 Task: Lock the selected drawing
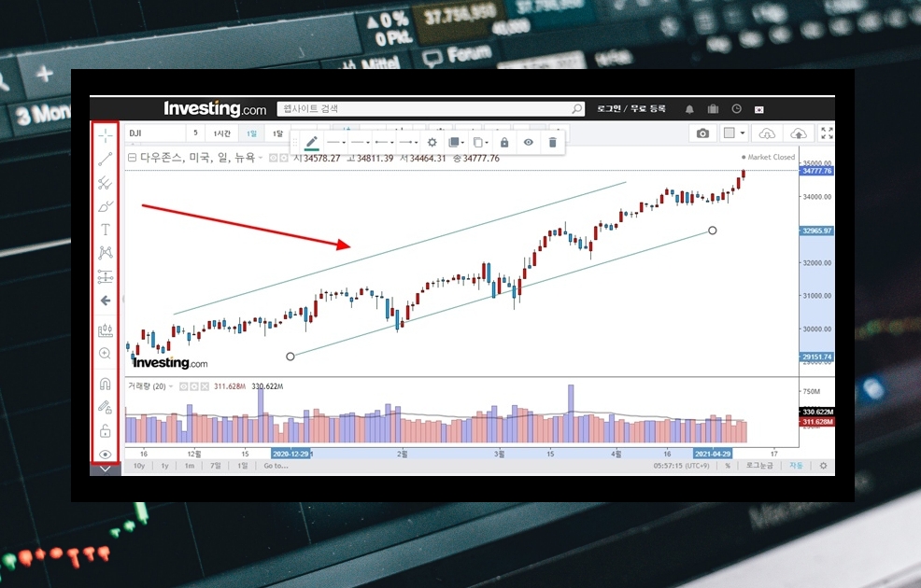[504, 143]
